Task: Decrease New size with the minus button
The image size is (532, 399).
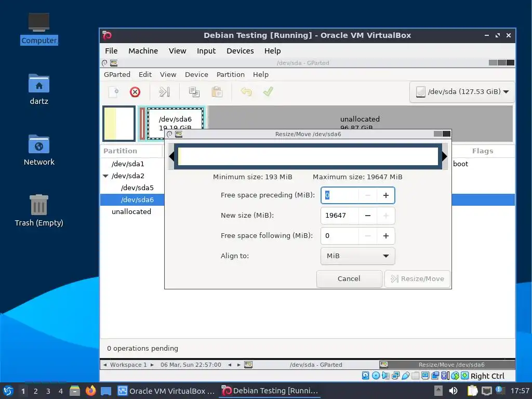Action: [368, 216]
